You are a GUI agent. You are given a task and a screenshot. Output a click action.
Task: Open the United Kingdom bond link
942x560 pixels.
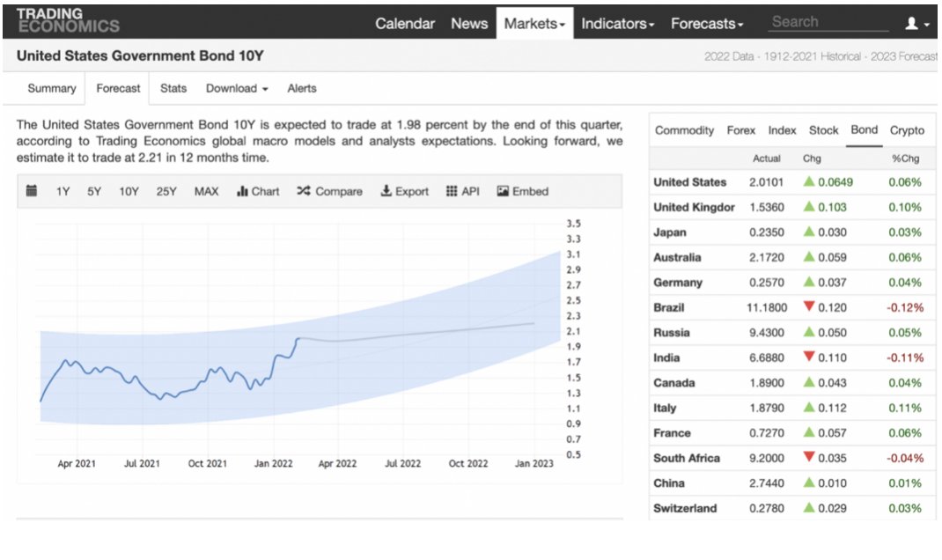coord(694,207)
